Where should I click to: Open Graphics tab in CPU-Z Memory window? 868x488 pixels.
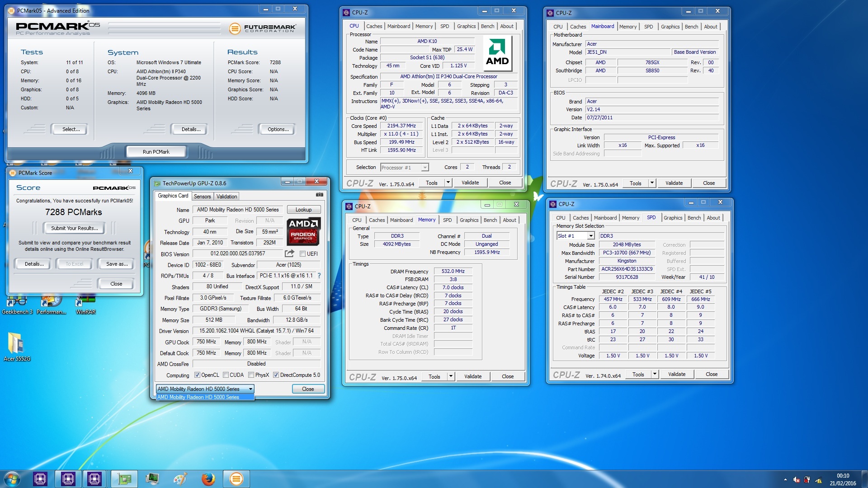tap(469, 220)
